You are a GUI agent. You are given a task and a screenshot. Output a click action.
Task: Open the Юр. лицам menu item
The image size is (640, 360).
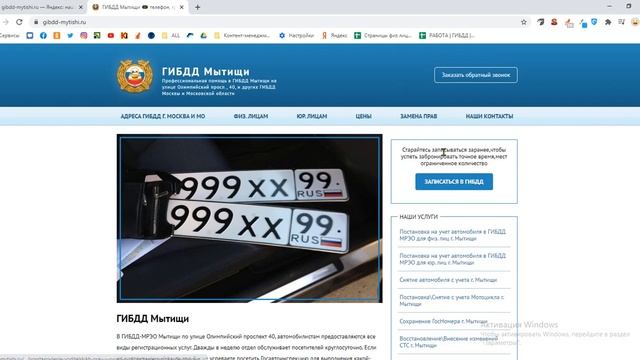(x=312, y=116)
